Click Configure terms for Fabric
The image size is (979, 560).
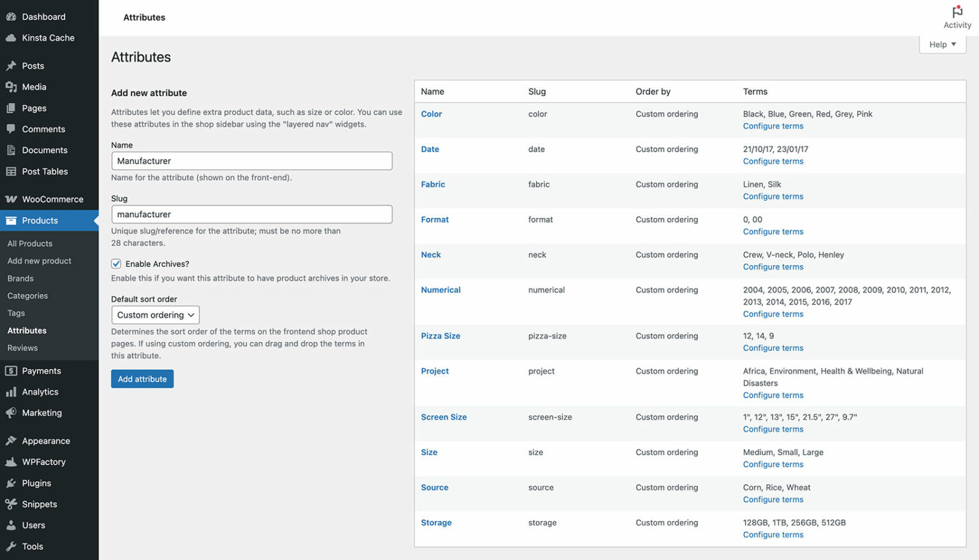[773, 196]
